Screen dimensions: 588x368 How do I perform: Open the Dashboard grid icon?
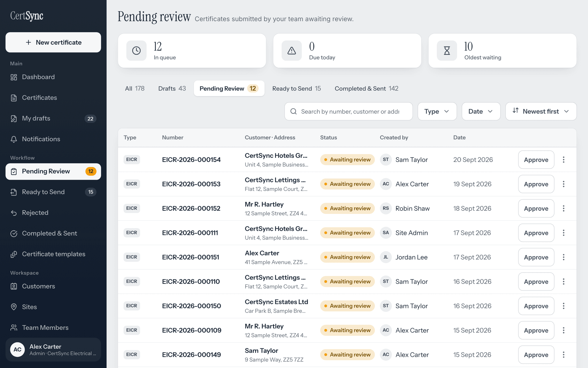[x=14, y=77]
